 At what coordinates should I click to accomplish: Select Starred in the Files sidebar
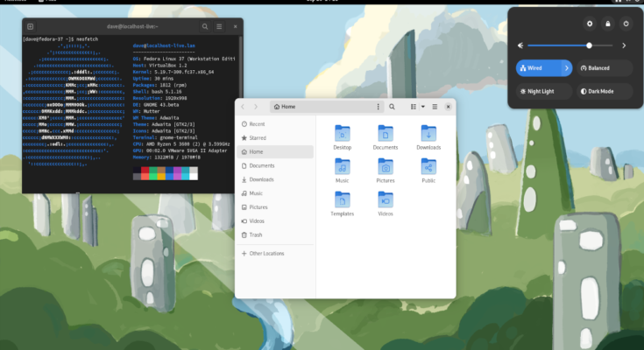point(258,137)
